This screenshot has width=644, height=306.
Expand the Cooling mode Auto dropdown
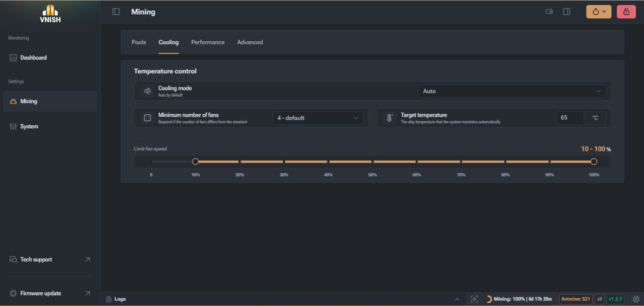tap(512, 91)
